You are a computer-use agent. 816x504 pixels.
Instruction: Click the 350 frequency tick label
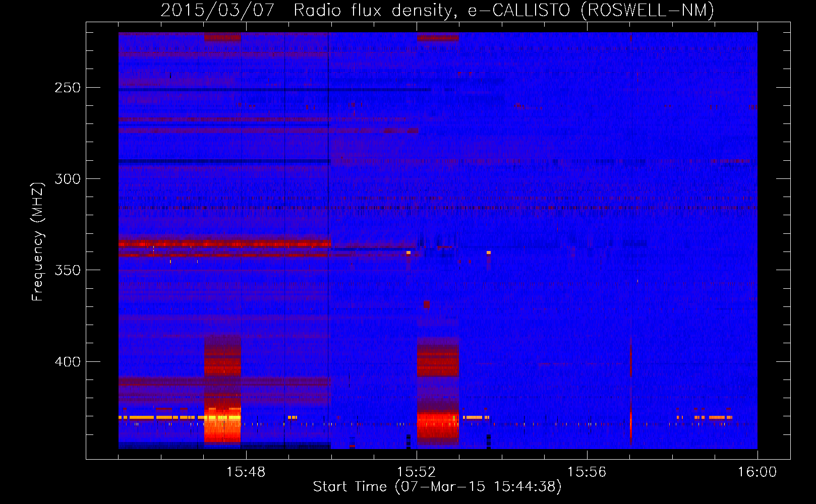pos(68,270)
